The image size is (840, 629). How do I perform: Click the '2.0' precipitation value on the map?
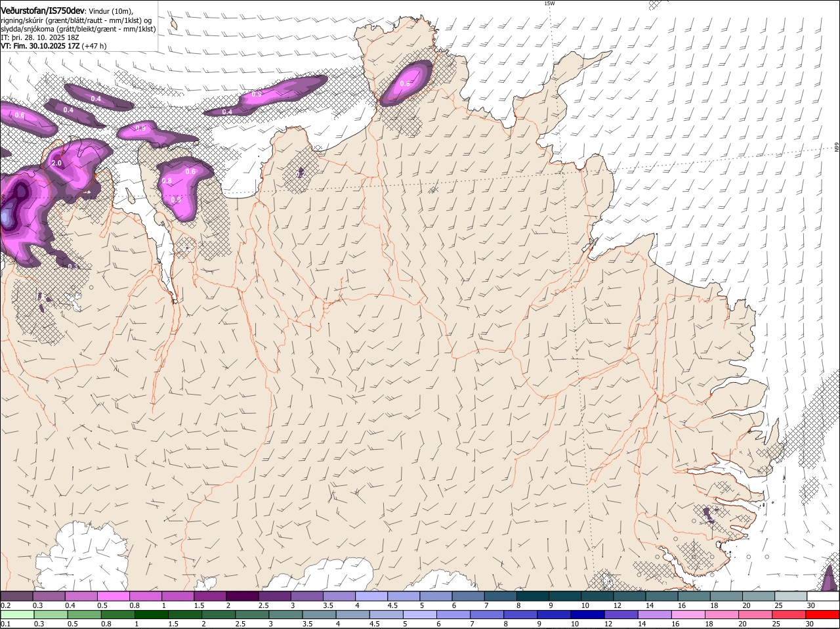pyautogui.click(x=56, y=163)
